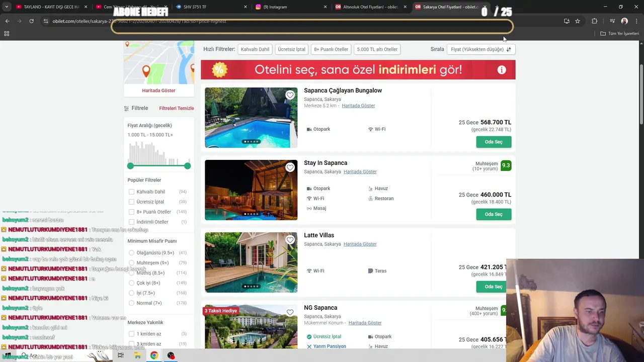Click the install app icon in address bar

click(567, 21)
